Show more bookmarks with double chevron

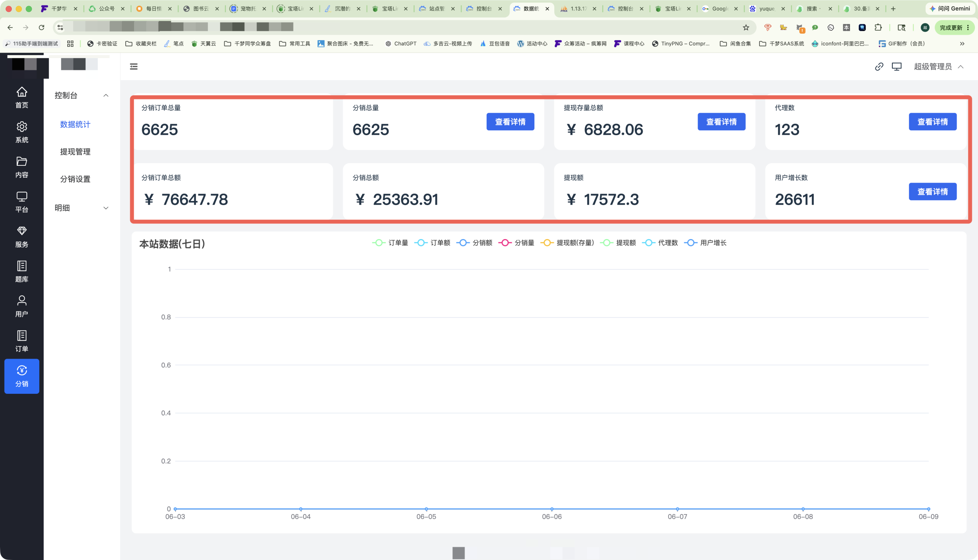pos(962,44)
